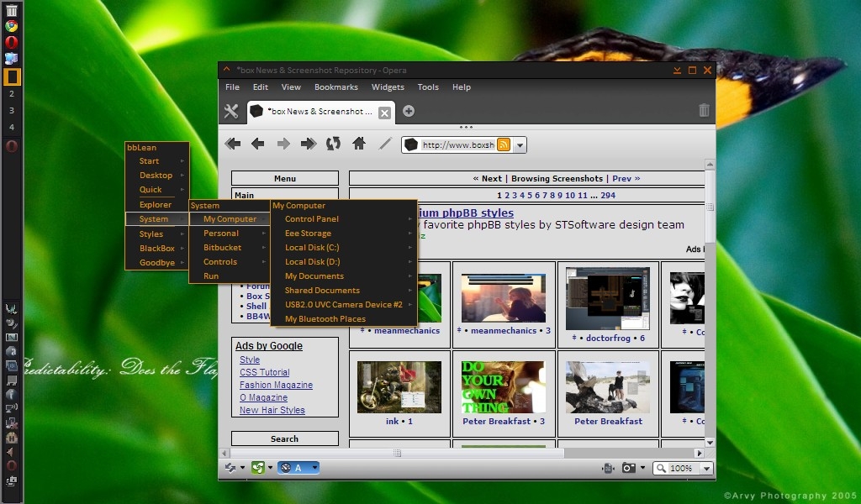This screenshot has height=504, width=861.
Task: Expand the Start submenu in bbLean
Action: tap(157, 160)
